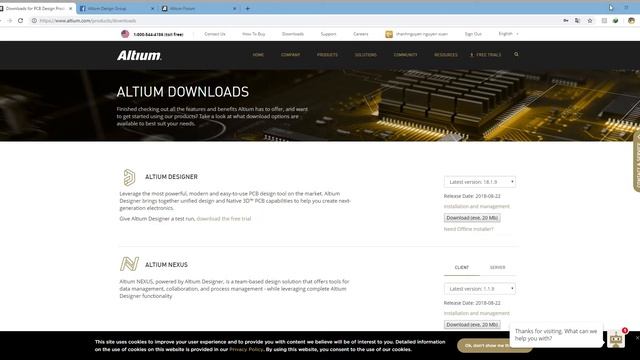Image resolution: width=640 pixels, height=360 pixels.
Task: Open the side feedback tab on right edge
Action: tap(636, 161)
